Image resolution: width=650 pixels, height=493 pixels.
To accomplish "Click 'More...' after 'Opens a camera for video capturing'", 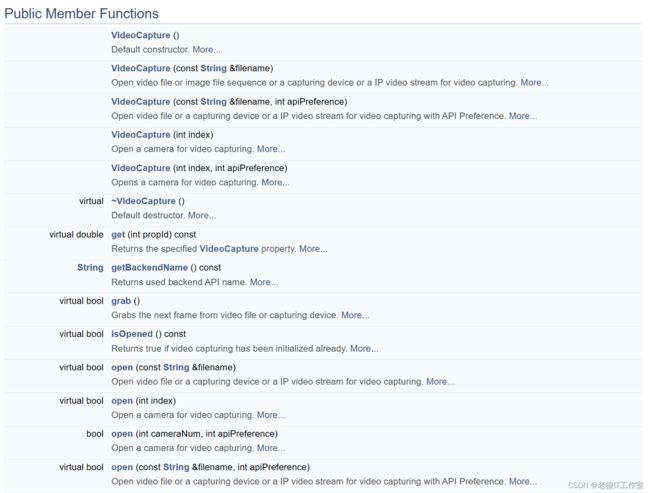I will coord(275,183).
